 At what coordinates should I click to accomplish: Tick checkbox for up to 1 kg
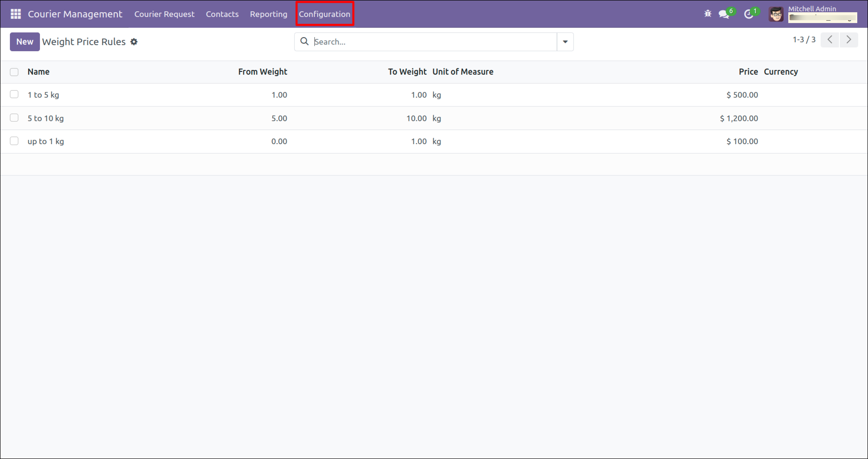coord(14,141)
